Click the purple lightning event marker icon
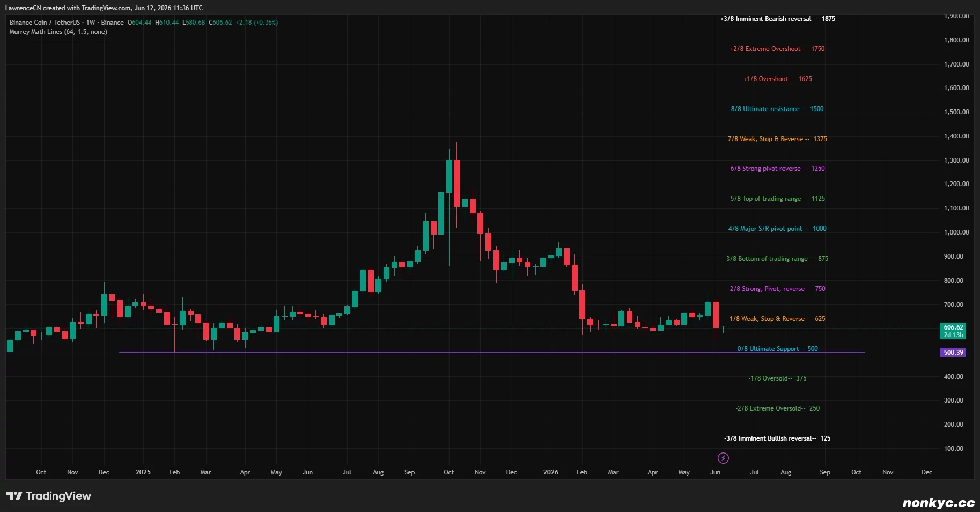The height and width of the screenshot is (512, 980). (x=723, y=458)
